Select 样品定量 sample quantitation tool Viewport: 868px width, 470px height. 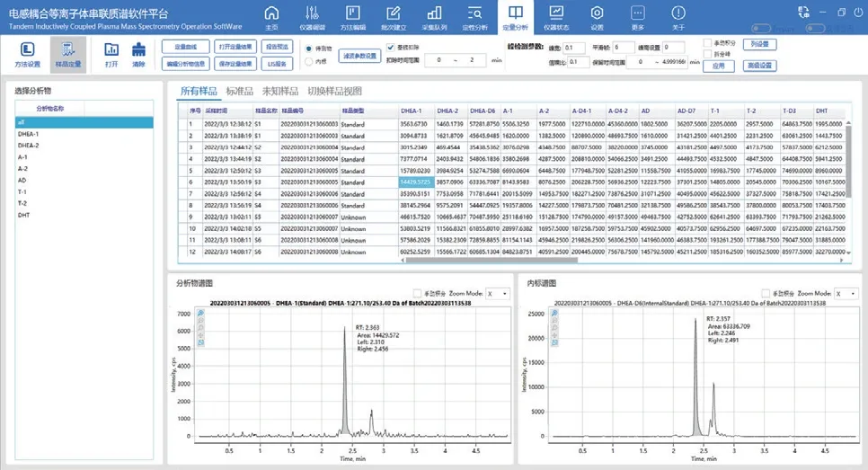68,55
